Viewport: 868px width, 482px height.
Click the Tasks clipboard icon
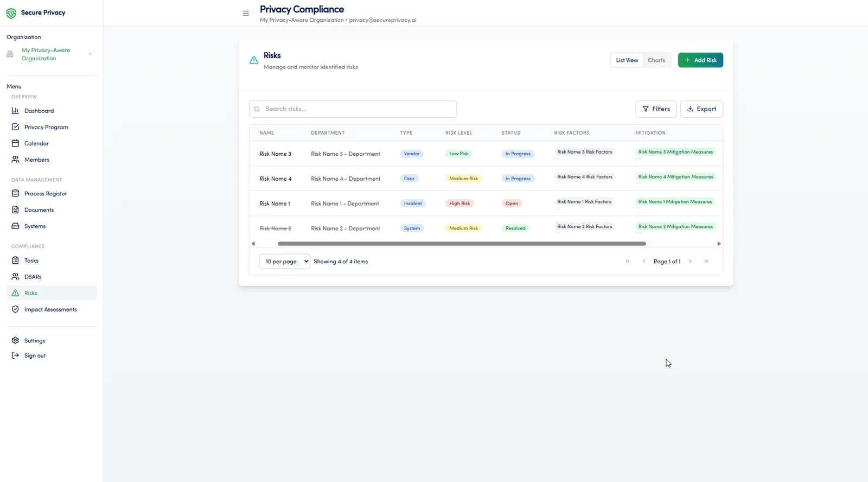point(15,261)
